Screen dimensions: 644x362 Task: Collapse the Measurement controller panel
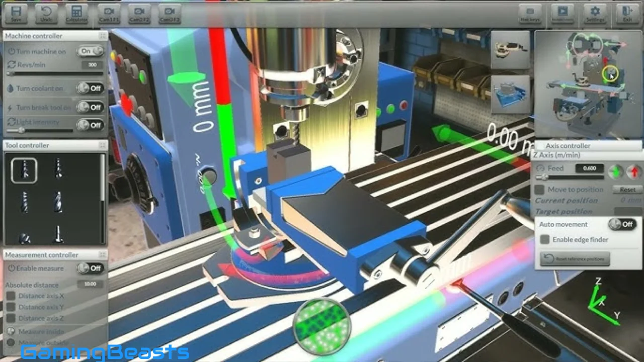point(102,255)
